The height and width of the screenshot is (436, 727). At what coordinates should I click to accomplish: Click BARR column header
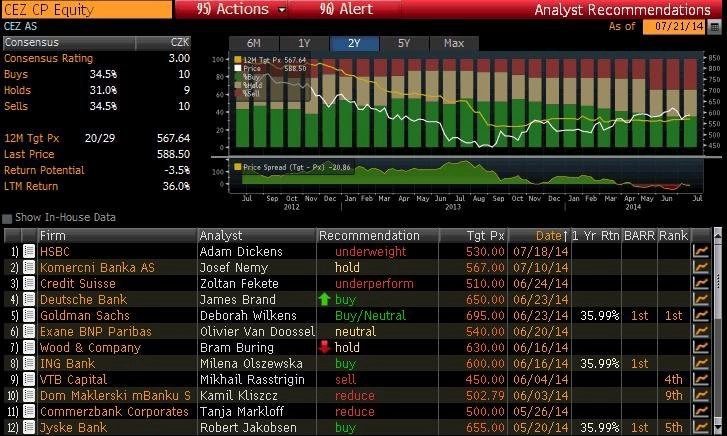[639, 236]
